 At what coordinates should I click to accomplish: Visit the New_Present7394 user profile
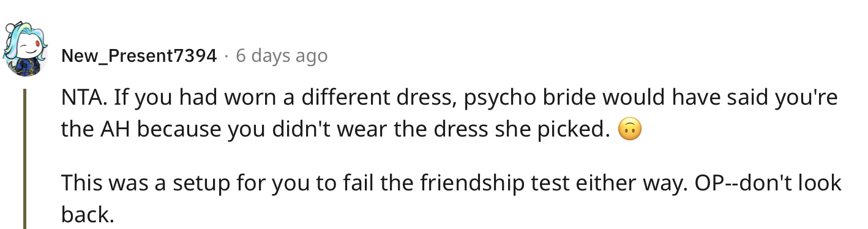point(139,56)
